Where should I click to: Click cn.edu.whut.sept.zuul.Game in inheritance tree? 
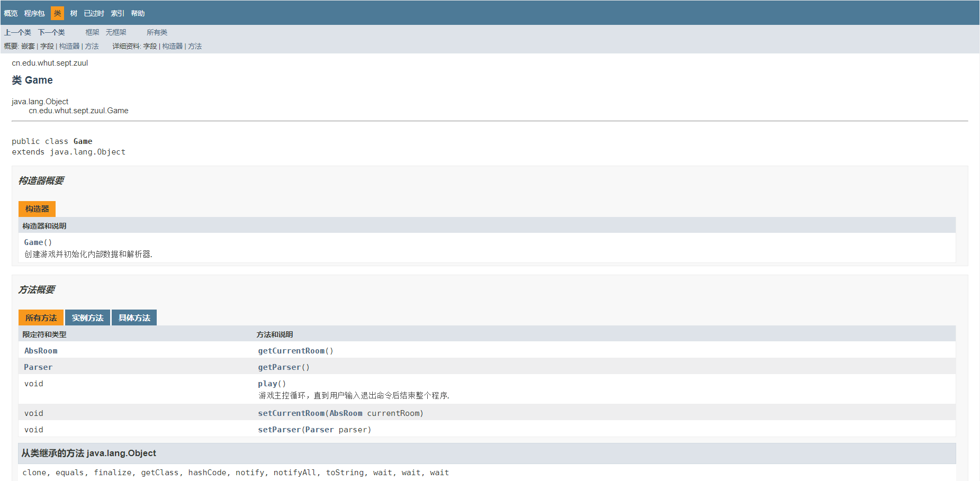[78, 111]
